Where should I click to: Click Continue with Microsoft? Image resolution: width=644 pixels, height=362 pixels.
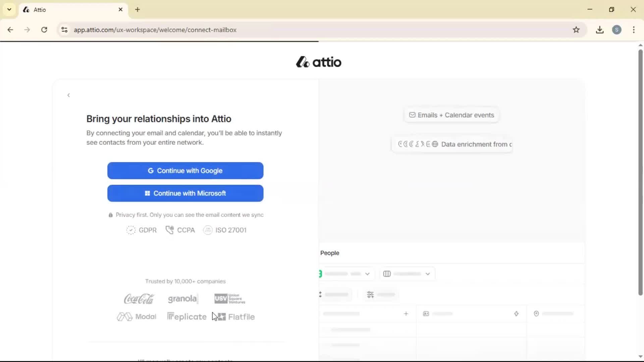(x=185, y=193)
